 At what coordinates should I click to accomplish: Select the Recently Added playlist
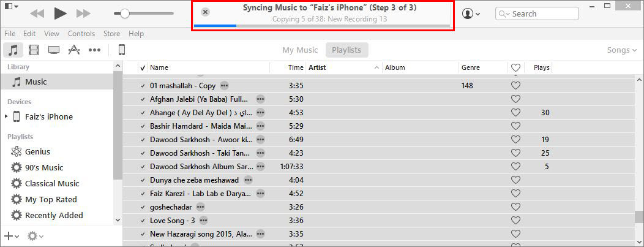(54, 215)
